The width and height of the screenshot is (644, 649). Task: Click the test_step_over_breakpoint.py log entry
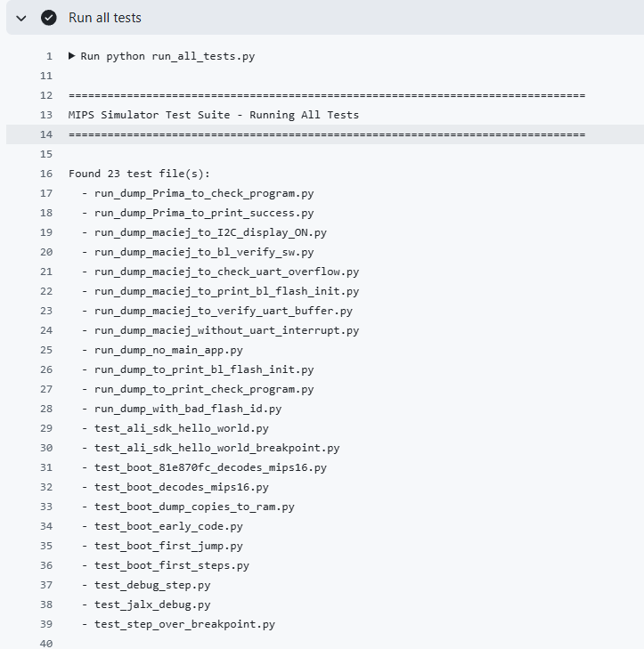pos(184,624)
